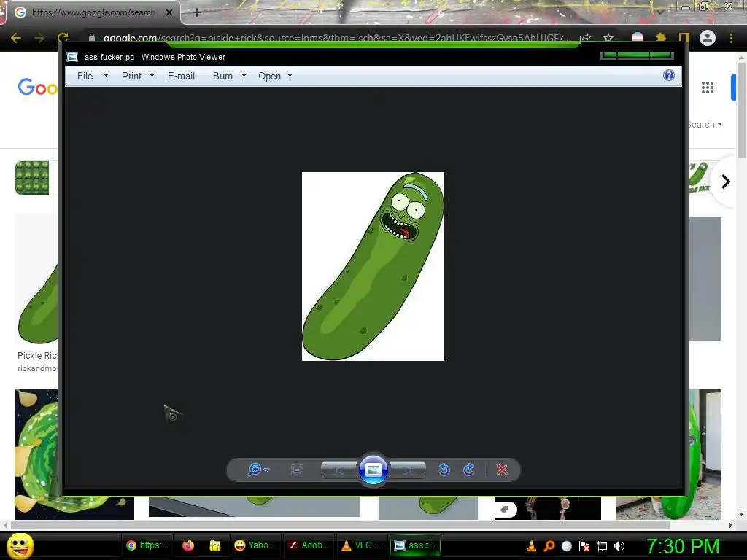Viewport: 747px width, 560px height.
Task: Open the Chrome extensions puzzle icon
Action: pyautogui.click(x=661, y=38)
